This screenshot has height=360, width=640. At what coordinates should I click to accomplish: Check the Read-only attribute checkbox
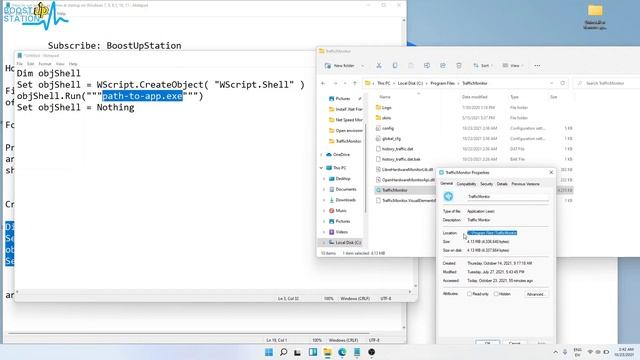coord(469,294)
